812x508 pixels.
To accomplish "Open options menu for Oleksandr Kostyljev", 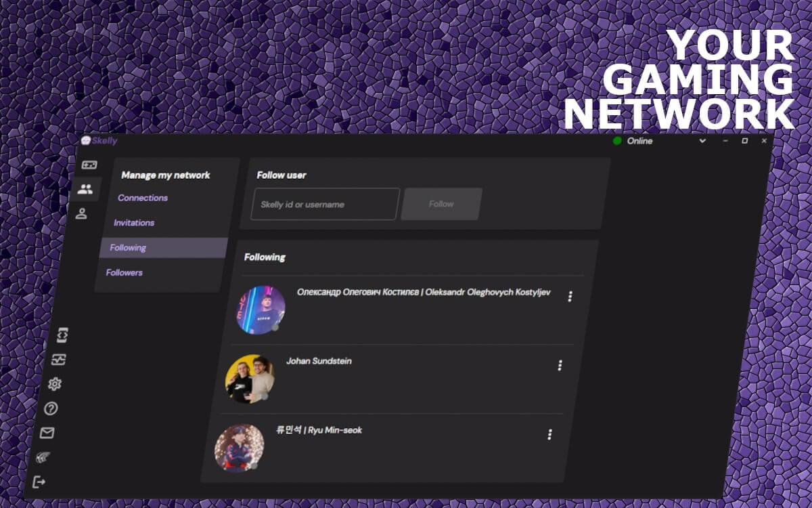I will coord(570,296).
